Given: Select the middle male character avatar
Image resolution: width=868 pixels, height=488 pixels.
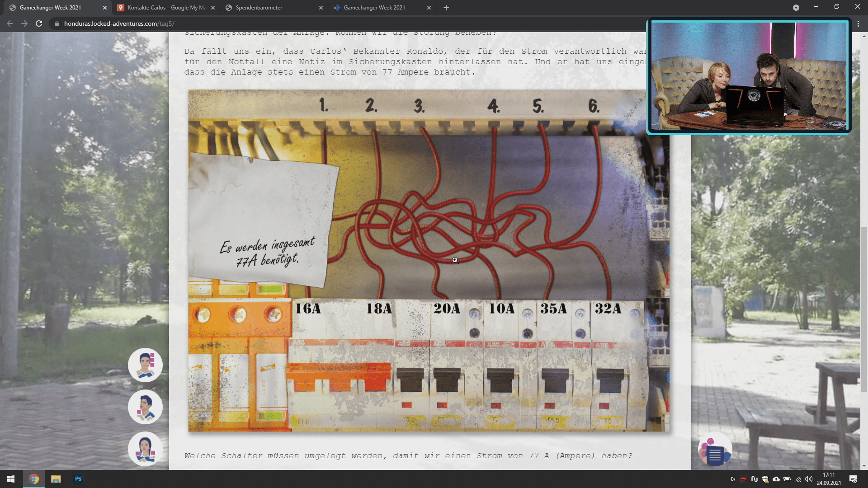Looking at the screenshot, I should 145,407.
